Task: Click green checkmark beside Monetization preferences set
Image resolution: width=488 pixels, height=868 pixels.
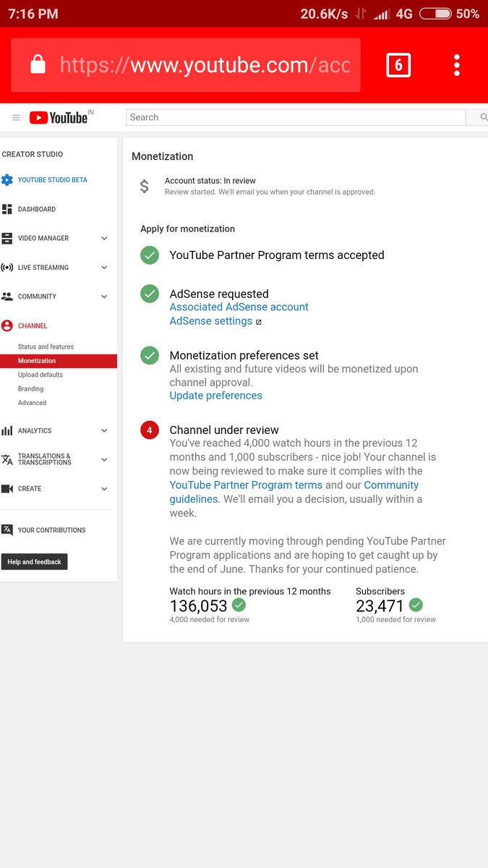Action: pyautogui.click(x=150, y=355)
